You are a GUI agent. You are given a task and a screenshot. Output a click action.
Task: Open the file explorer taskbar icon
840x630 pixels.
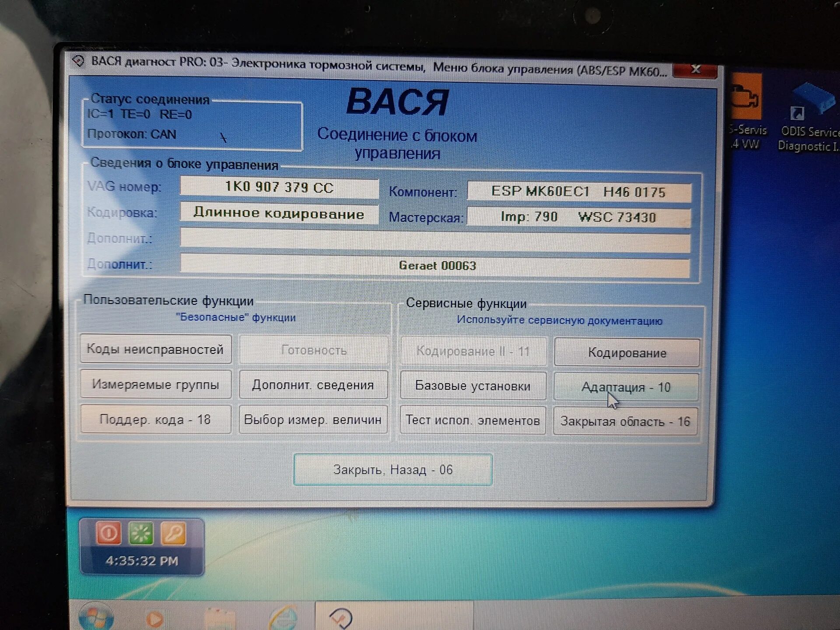(x=220, y=619)
